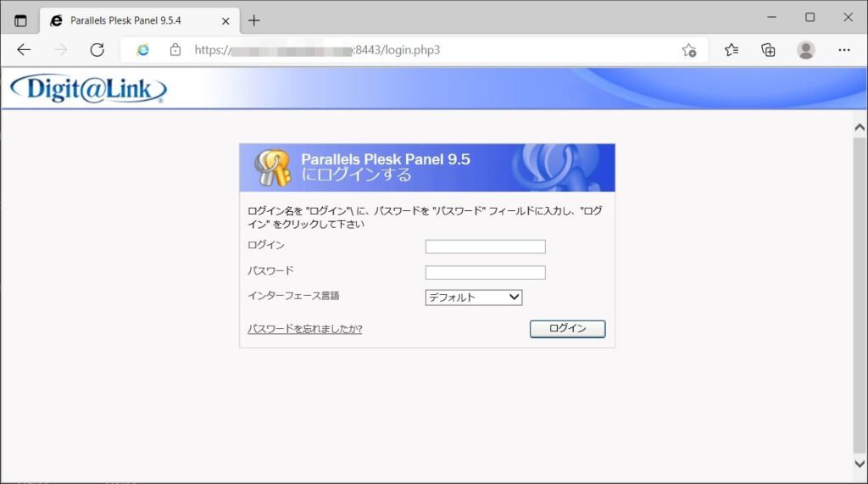Viewport: 868px width, 484px height.
Task: Add page to favorites star icon
Action: [x=688, y=50]
